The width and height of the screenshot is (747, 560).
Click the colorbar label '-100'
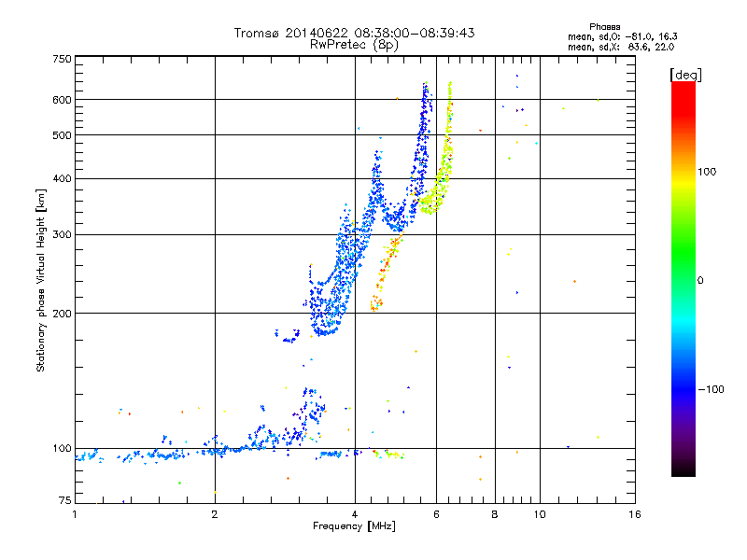point(711,389)
